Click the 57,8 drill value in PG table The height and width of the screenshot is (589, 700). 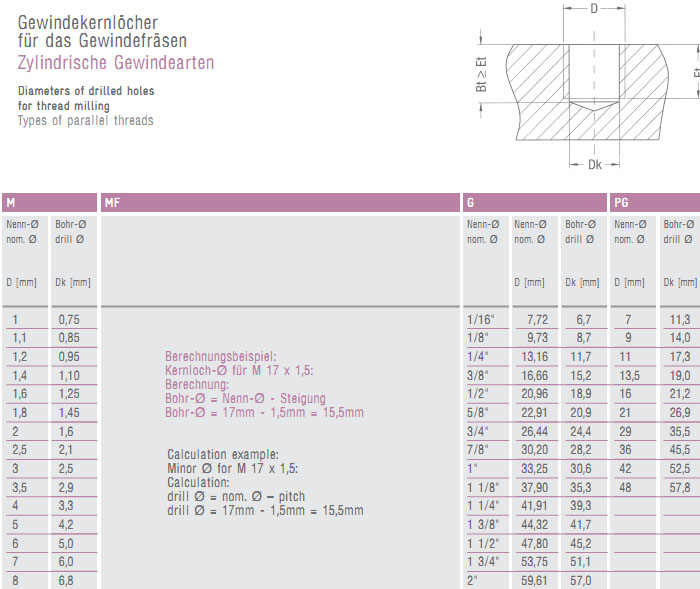coord(679,487)
